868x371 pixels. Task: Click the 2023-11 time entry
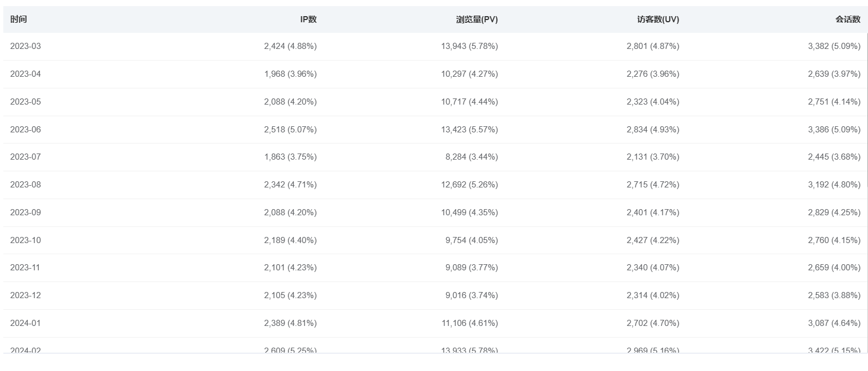(26, 268)
